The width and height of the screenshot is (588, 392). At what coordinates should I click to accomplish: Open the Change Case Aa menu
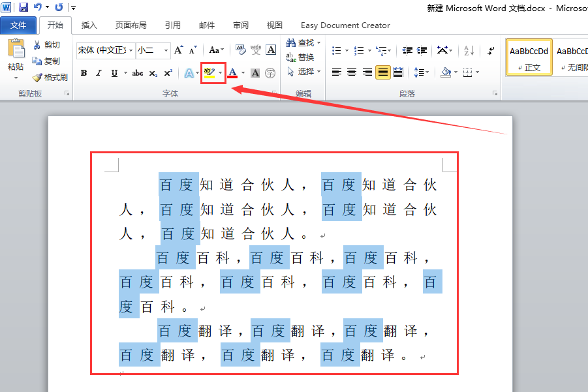(216, 50)
